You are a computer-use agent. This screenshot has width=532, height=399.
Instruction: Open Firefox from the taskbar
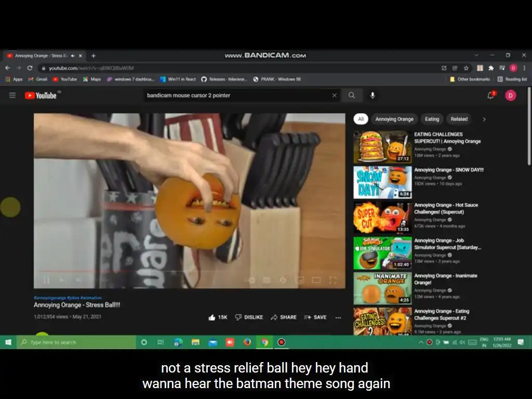point(247,342)
